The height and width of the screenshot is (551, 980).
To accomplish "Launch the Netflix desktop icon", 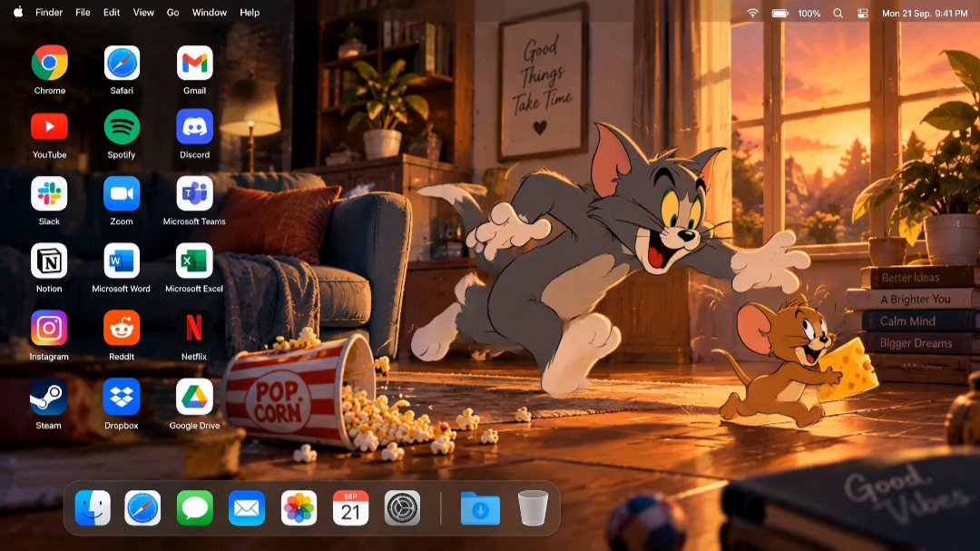I will (x=194, y=329).
